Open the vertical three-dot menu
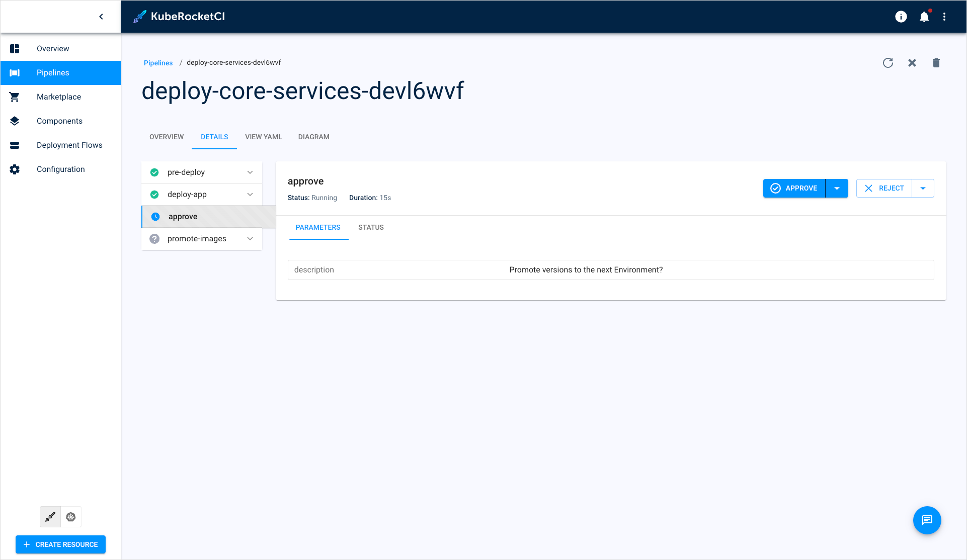This screenshot has width=967, height=560. (944, 17)
